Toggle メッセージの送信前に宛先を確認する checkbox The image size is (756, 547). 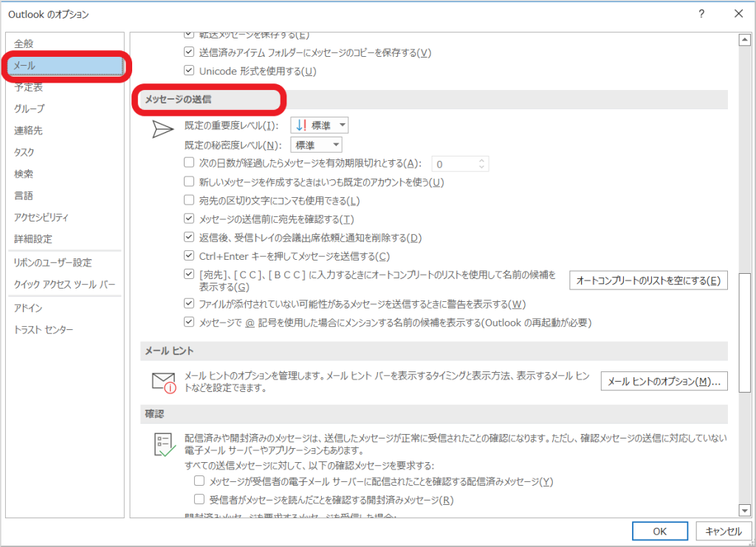coord(189,219)
